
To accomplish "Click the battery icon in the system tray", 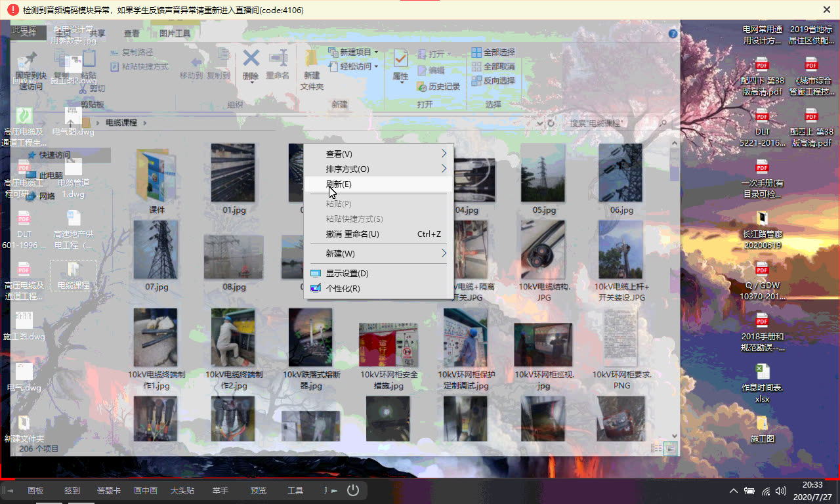I will pos(749,490).
